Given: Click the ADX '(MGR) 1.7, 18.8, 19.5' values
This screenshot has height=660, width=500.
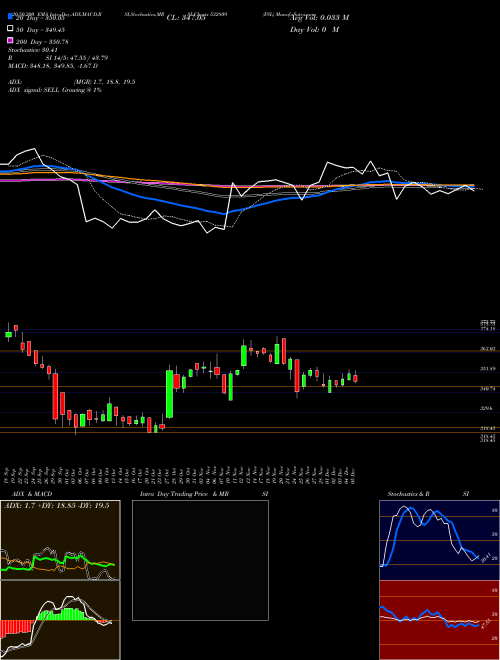Looking at the screenshot, I should (104, 82).
